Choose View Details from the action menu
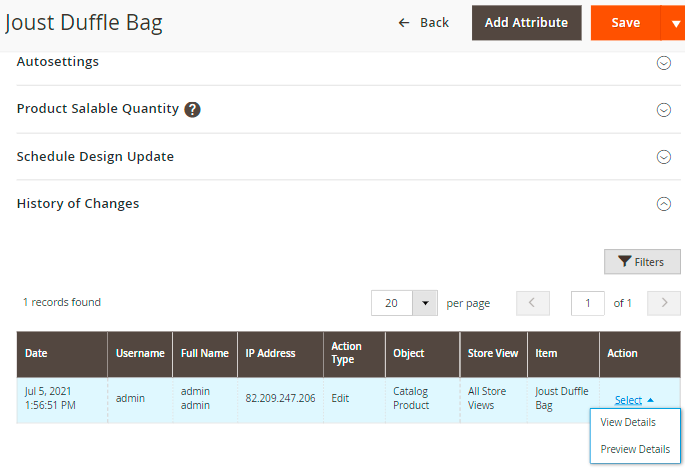685x468 pixels. [x=628, y=423]
